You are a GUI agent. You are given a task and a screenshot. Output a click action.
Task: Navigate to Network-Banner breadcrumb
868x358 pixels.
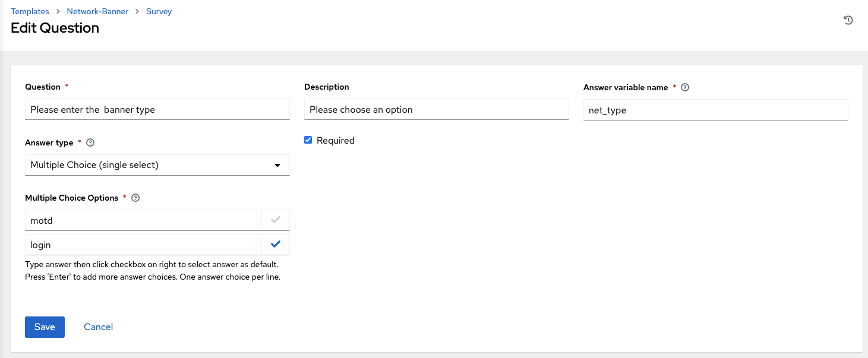97,11
